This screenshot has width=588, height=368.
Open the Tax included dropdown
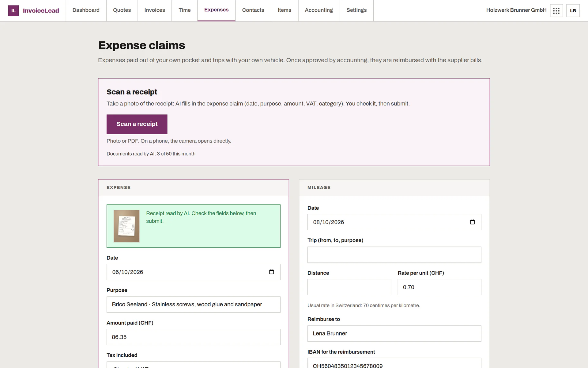193,365
